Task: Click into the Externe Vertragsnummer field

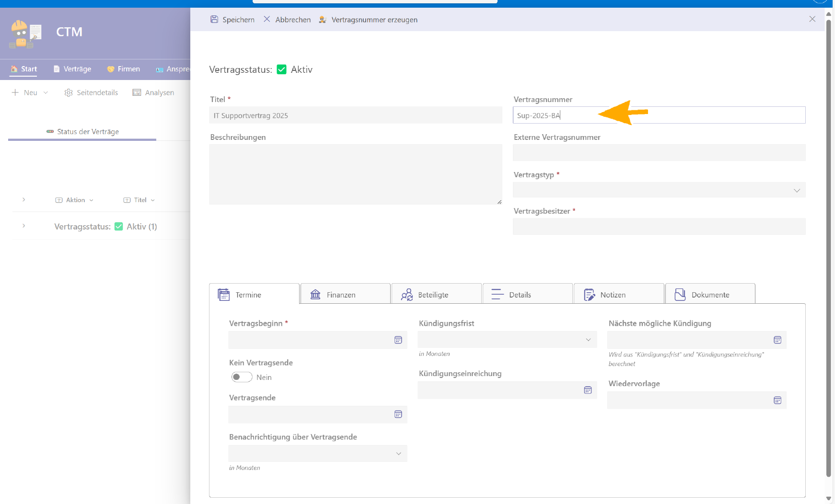Action: (x=659, y=153)
